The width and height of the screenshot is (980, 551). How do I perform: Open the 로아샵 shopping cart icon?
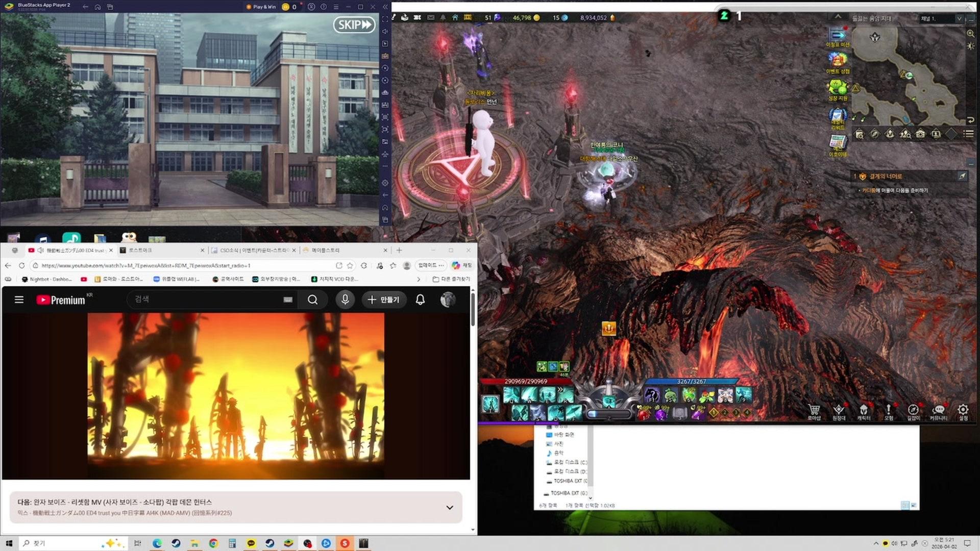coord(814,410)
